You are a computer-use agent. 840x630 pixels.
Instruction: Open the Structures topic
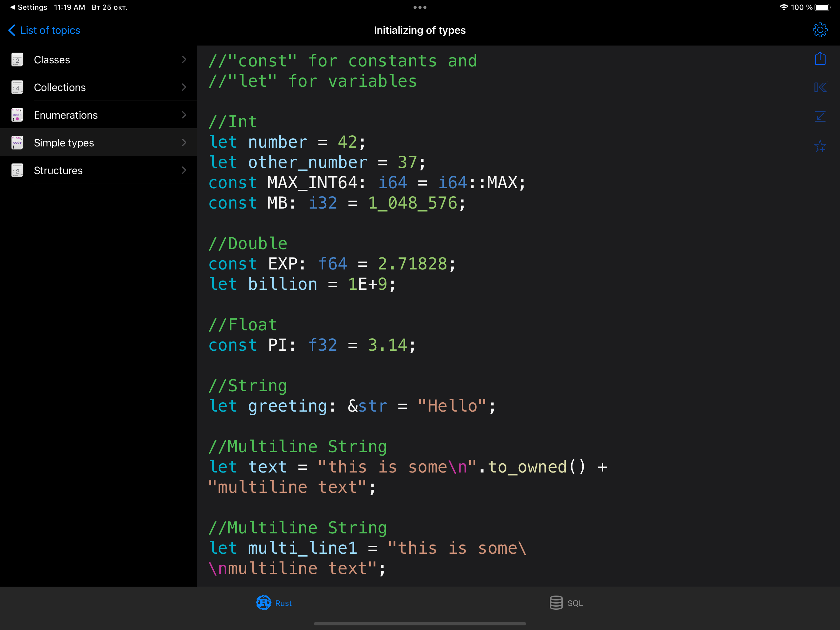click(98, 170)
